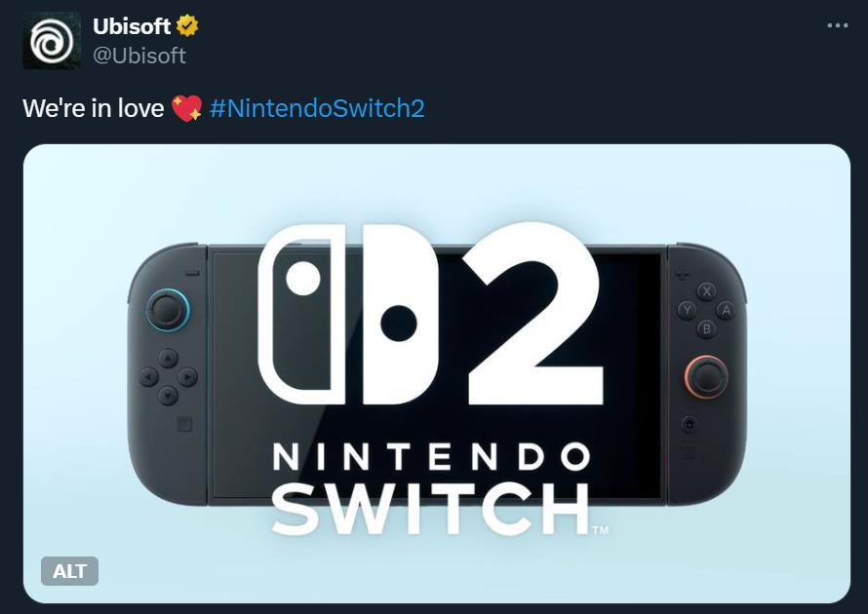
Task: Click the gold verified badge next to Ubisoft
Action: click(x=187, y=26)
